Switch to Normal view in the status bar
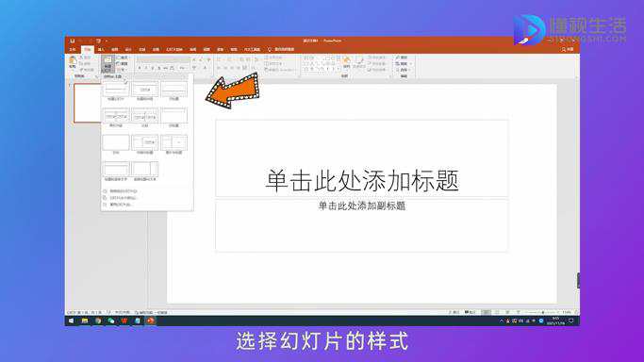644x362 pixels. [x=487, y=312]
